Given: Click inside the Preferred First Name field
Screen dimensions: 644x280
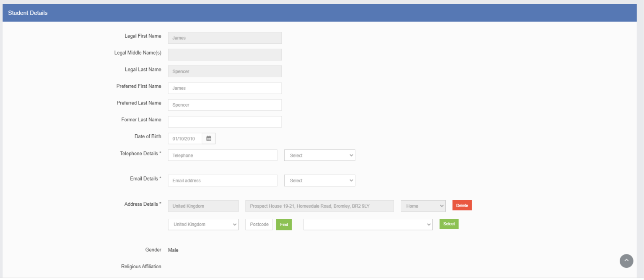Looking at the screenshot, I should point(225,88).
